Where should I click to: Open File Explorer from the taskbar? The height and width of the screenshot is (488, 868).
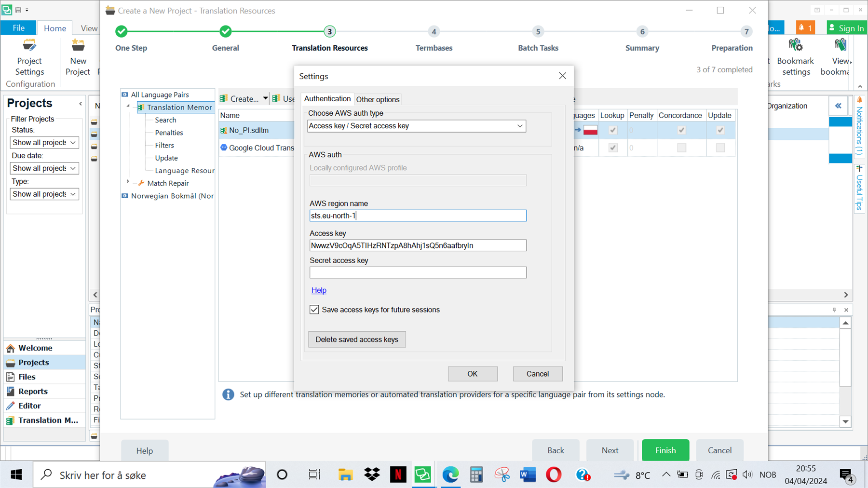click(x=345, y=475)
